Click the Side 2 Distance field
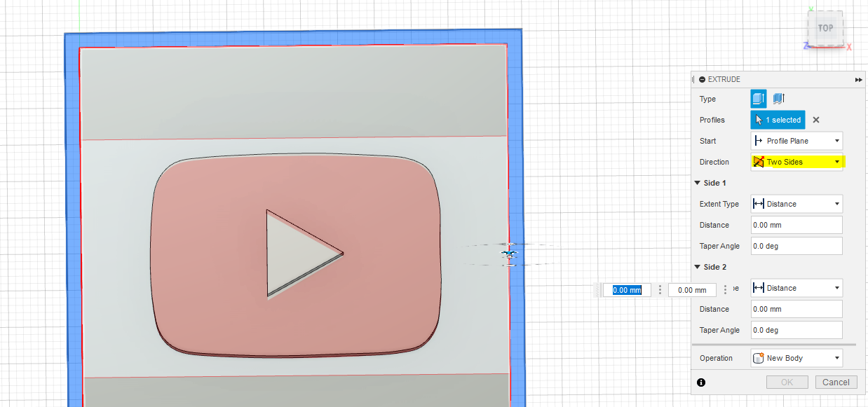The image size is (868, 407). pyautogui.click(x=796, y=309)
